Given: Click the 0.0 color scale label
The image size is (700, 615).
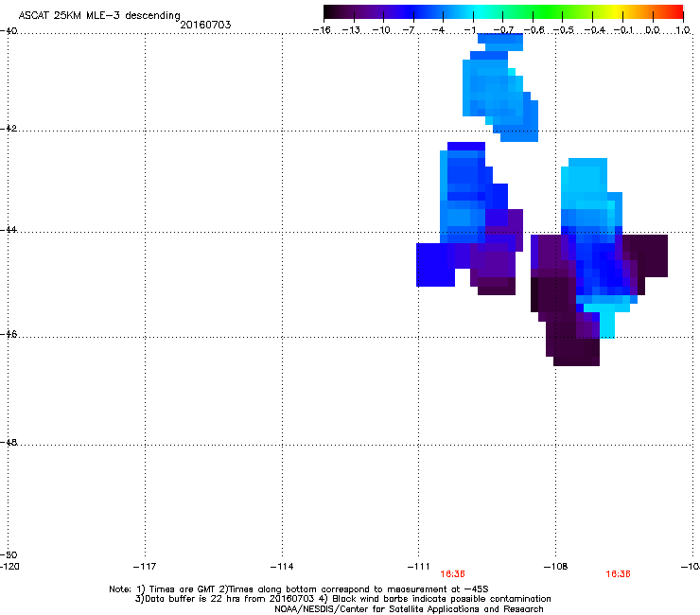Looking at the screenshot, I should pyautogui.click(x=653, y=30).
